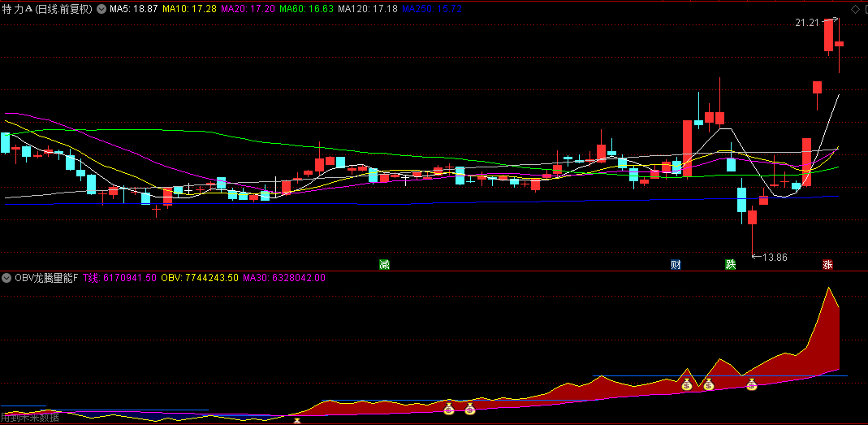This screenshot has width=868, height=425.
Task: Click the blue 财 event marker
Action: pos(676,264)
